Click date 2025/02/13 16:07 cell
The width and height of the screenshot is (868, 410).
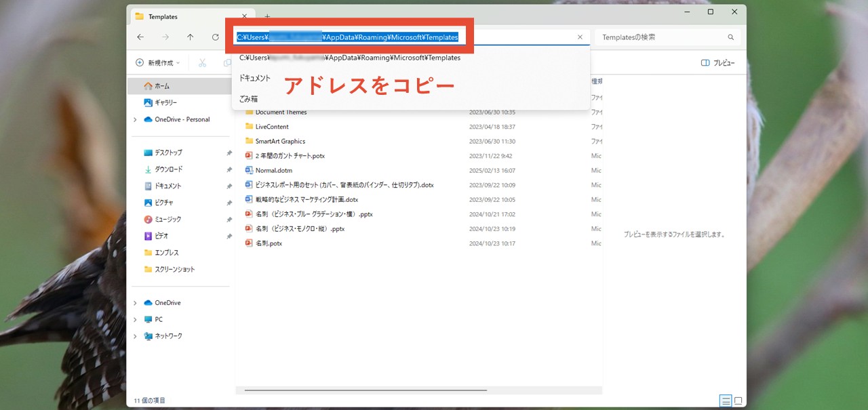point(492,171)
